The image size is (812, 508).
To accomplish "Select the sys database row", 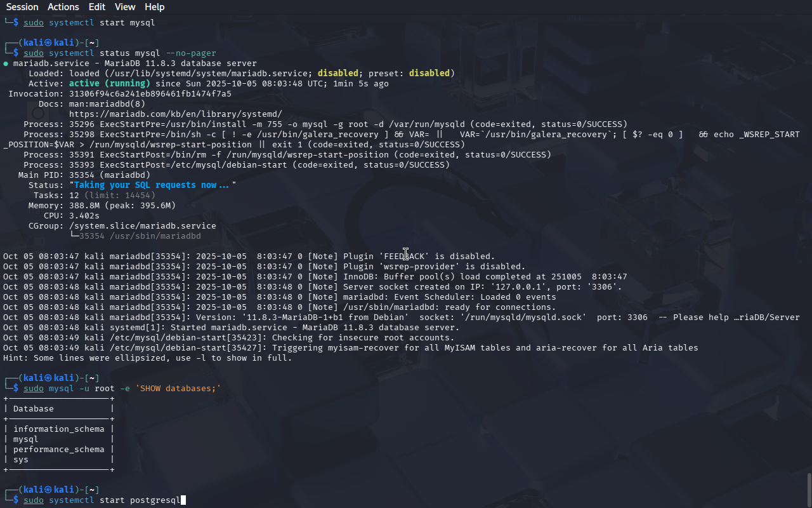I will (21, 460).
